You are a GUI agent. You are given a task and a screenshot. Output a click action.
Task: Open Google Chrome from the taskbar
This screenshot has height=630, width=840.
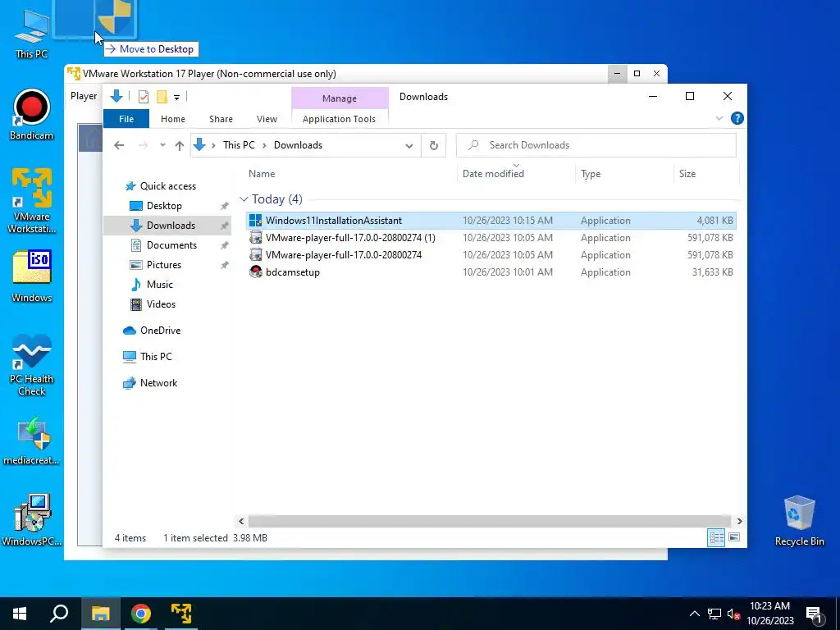pos(141,614)
